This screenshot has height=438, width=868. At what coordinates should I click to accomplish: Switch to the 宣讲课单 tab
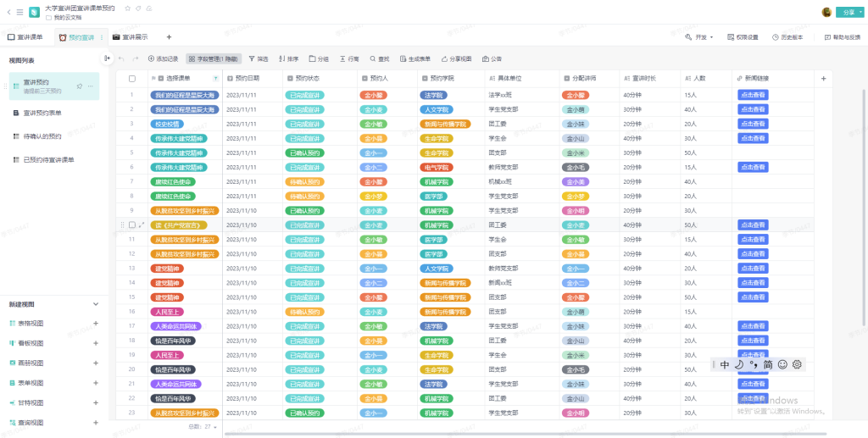click(25, 37)
